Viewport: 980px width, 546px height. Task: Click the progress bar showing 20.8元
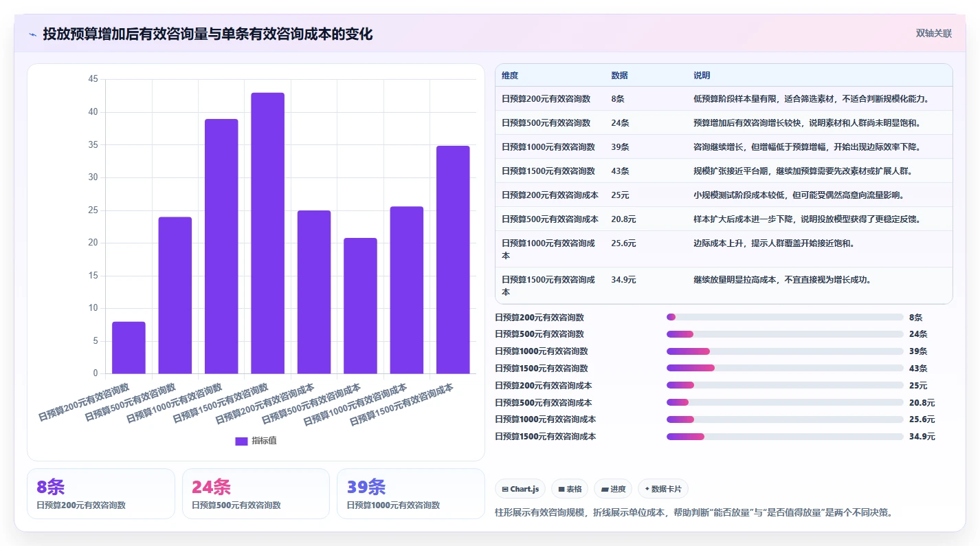pos(785,402)
